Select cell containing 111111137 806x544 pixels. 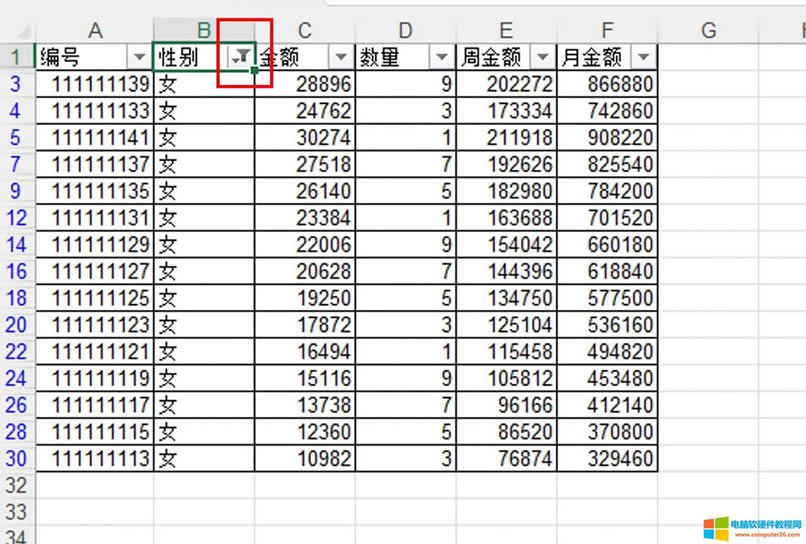point(95,164)
